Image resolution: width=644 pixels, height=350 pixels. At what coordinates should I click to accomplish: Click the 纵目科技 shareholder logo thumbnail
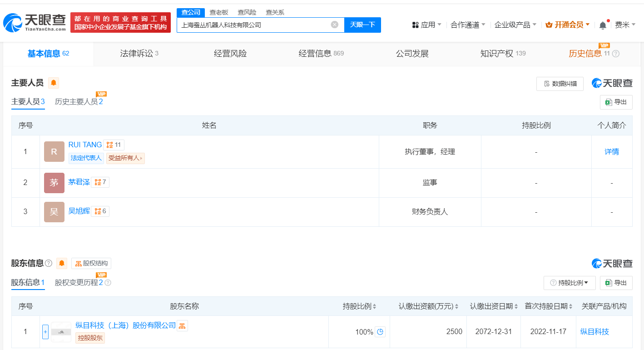click(x=61, y=332)
